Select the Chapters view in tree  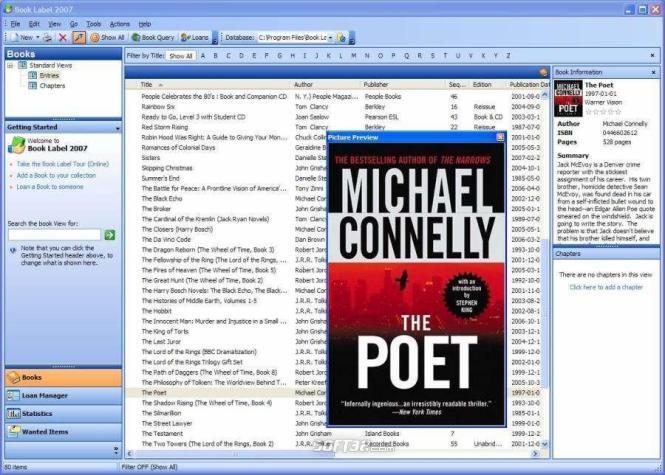tap(52, 86)
